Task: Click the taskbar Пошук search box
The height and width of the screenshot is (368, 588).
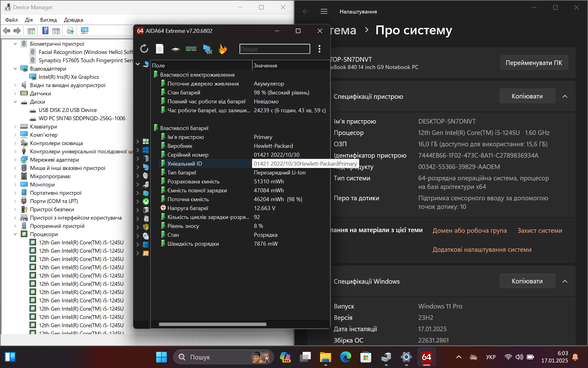Action: [224, 357]
